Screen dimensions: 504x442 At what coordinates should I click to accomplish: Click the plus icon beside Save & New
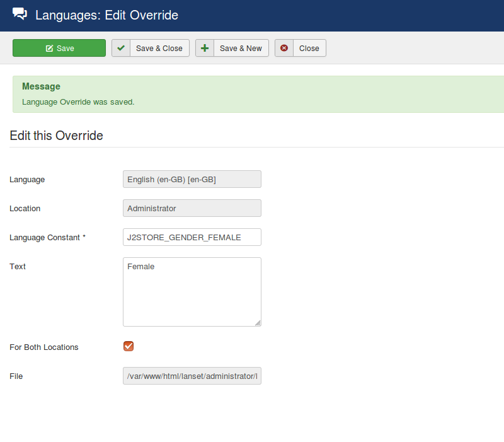point(205,49)
